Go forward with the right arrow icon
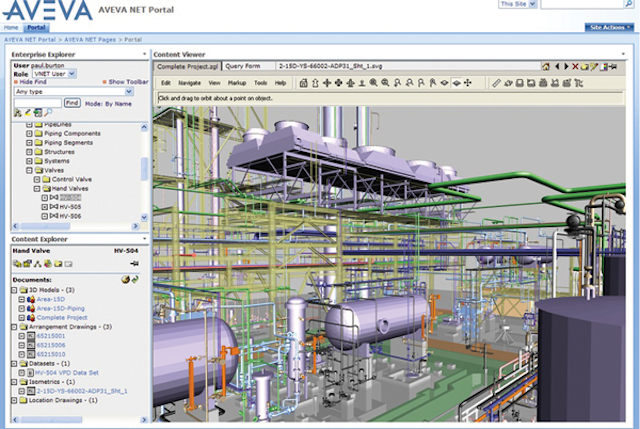Viewport: 640px width, 429px height. tap(566, 66)
